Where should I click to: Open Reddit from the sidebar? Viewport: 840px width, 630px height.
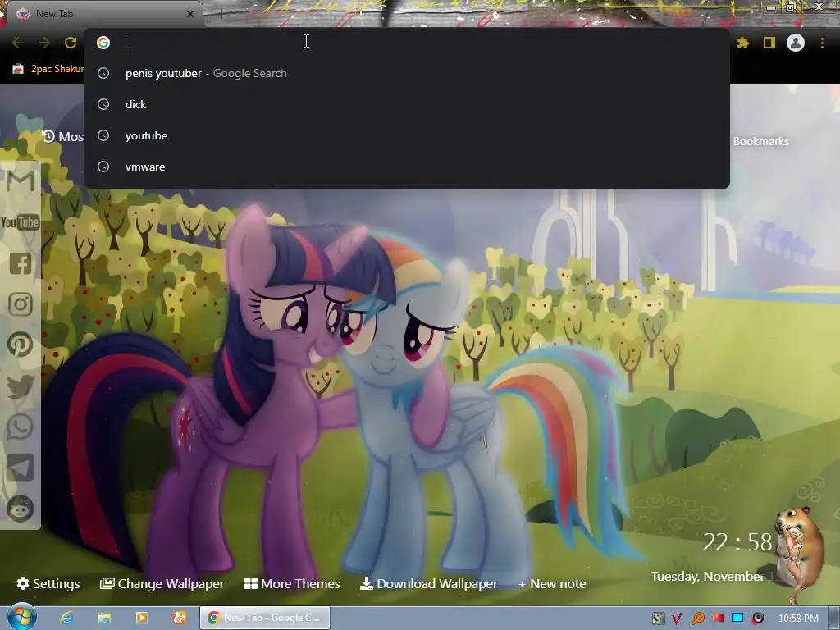21,508
